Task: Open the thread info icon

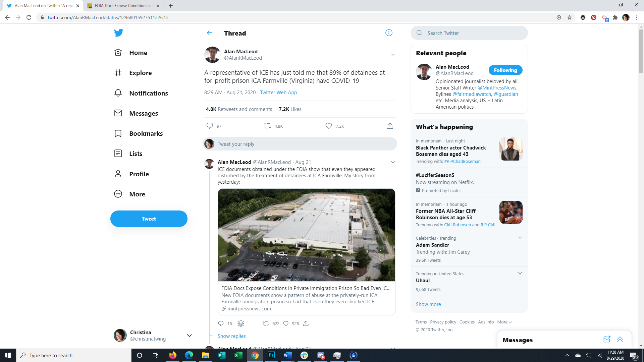Action: [389, 33]
